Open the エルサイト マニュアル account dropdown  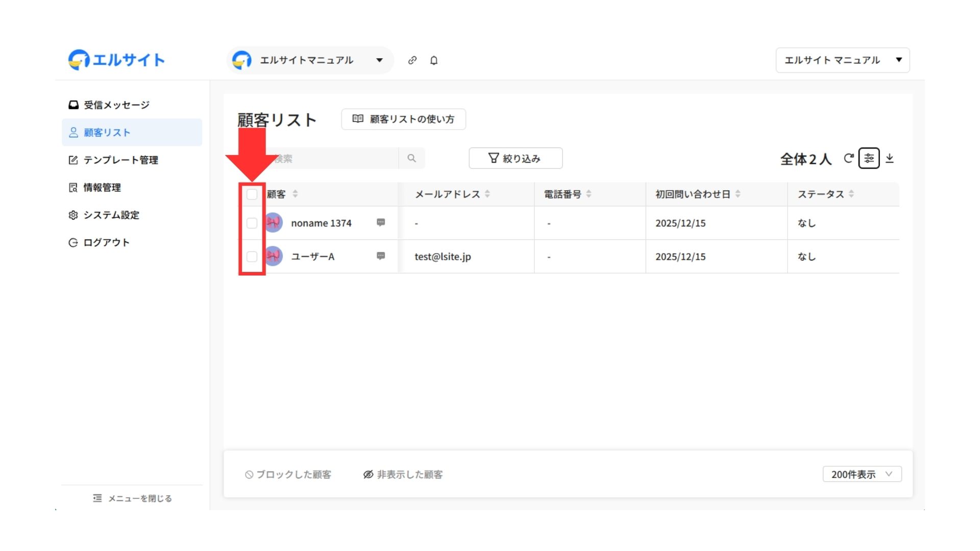(x=843, y=60)
